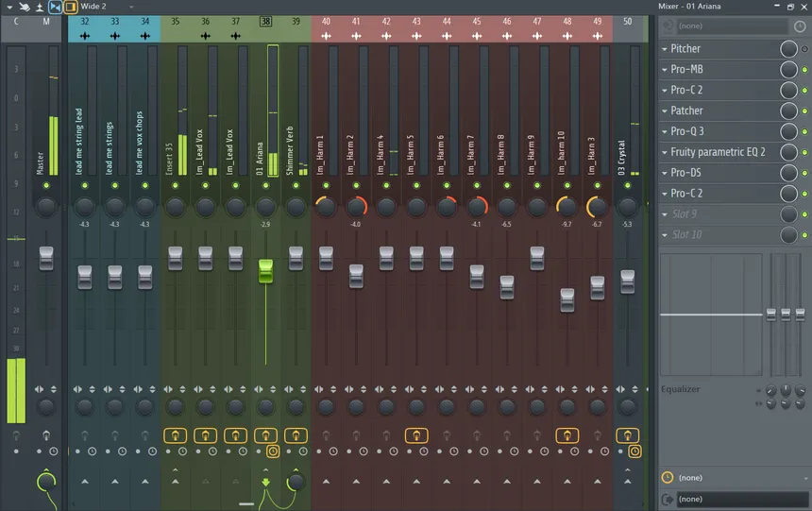Viewport: 812px width, 511px height.
Task: Open the Pro-MB slot arrow menu
Action: coord(665,70)
